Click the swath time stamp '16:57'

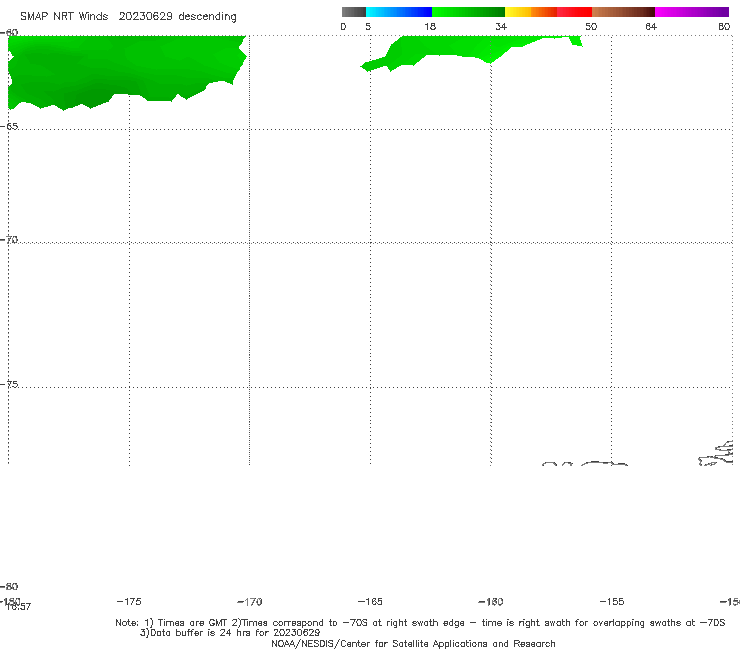click(19, 607)
